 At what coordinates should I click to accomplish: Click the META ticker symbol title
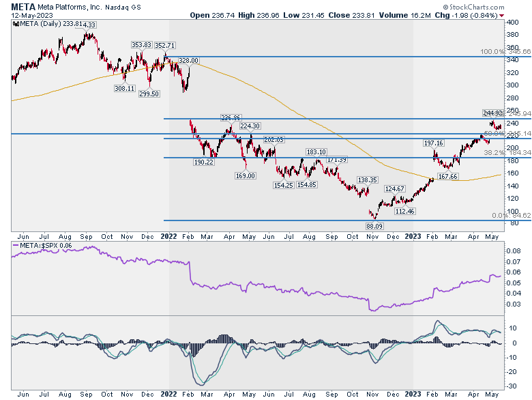23,7
